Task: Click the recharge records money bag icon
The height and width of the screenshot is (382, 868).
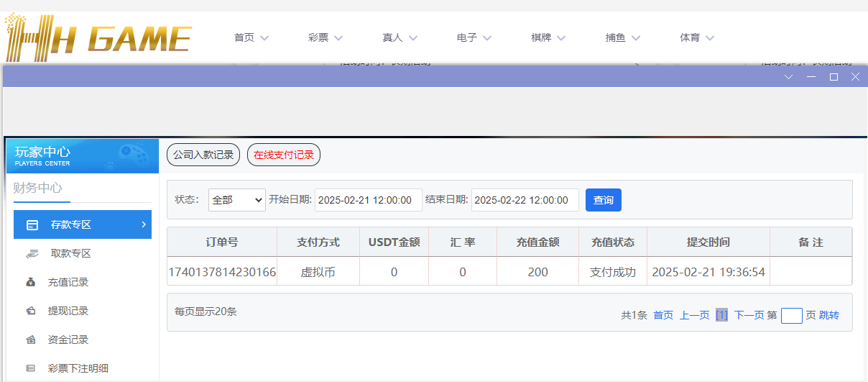Action: tap(31, 282)
